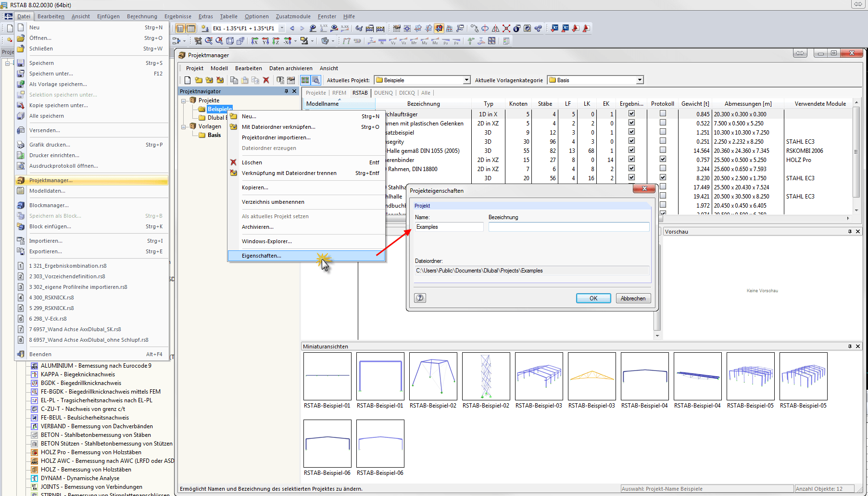This screenshot has height=496, width=868.
Task: Switch to the RFEM tab
Action: (339, 93)
